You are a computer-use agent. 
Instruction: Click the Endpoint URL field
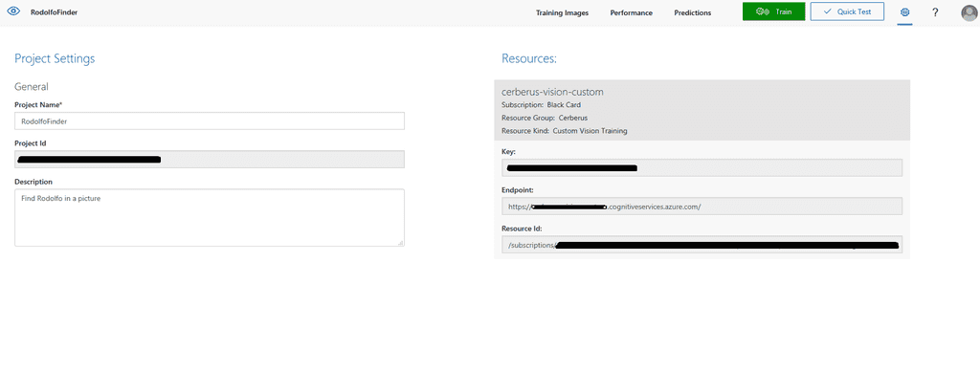pyautogui.click(x=702, y=207)
